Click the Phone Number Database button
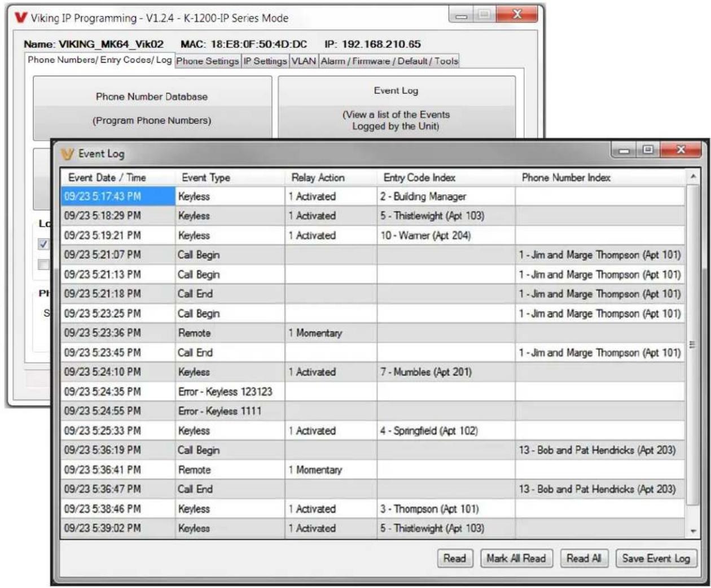The width and height of the screenshot is (711, 588). [152, 108]
